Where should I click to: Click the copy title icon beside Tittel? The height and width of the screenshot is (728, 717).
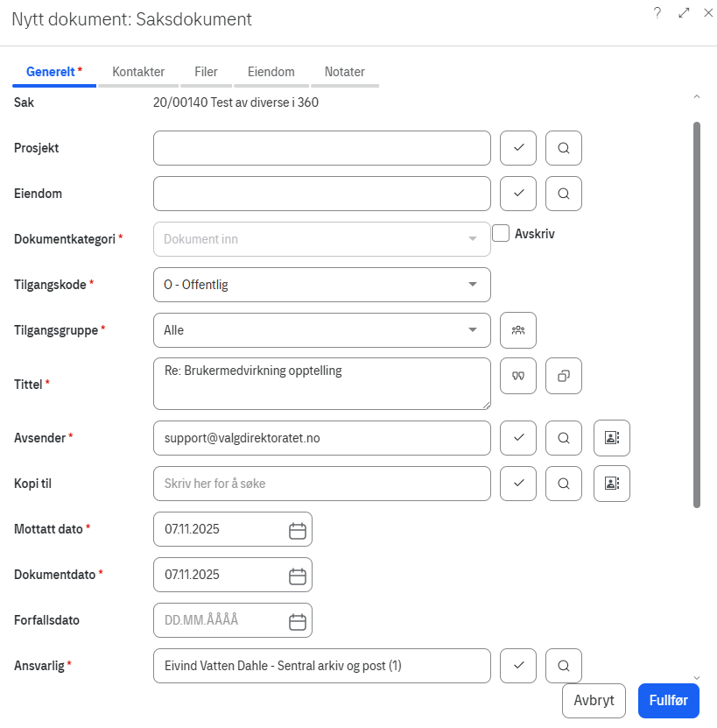tap(564, 376)
